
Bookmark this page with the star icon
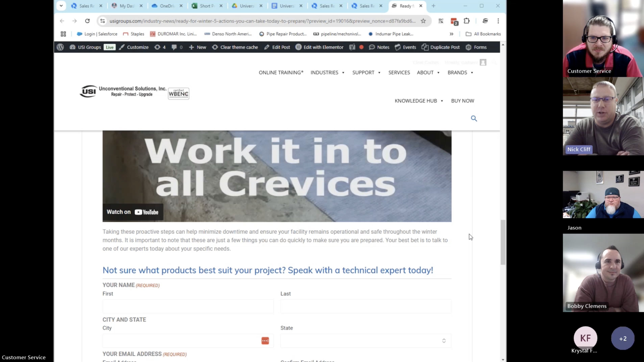tap(423, 21)
